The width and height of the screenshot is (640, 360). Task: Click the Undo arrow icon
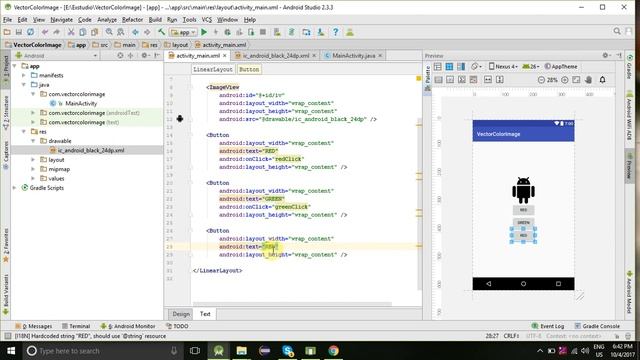(x=45, y=32)
